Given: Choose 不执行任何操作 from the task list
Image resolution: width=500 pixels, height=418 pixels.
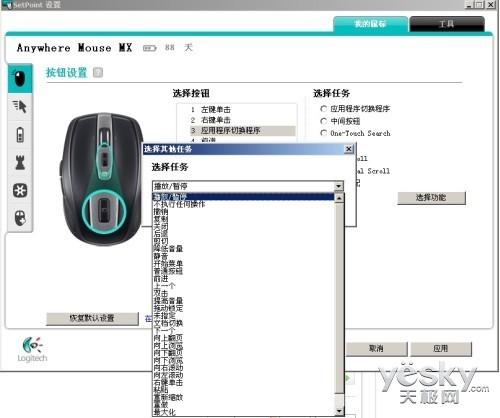Looking at the screenshot, I should (x=243, y=204).
